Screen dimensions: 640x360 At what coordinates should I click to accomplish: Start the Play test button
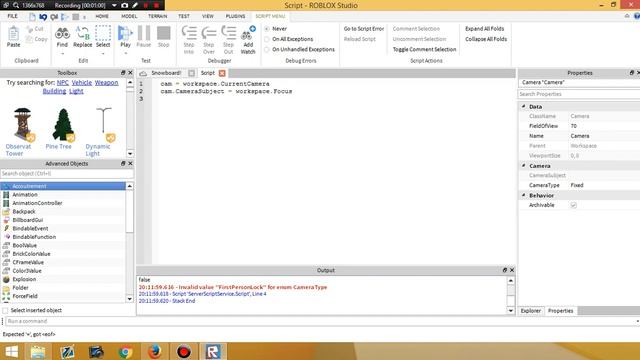tap(125, 33)
